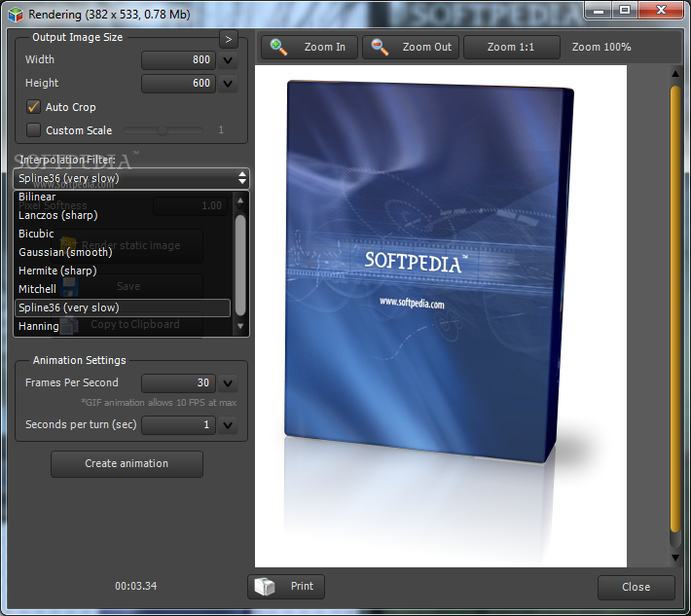Select the Hanning filter option

tap(123, 327)
